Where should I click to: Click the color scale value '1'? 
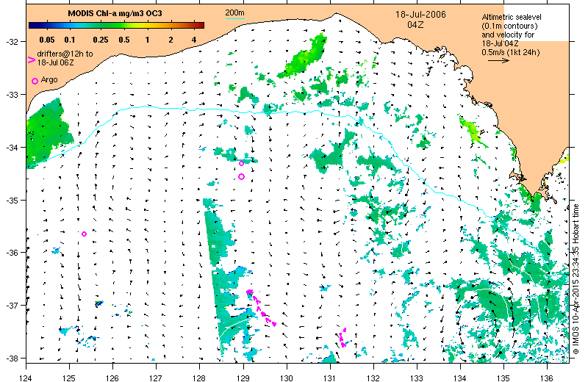[x=148, y=40]
